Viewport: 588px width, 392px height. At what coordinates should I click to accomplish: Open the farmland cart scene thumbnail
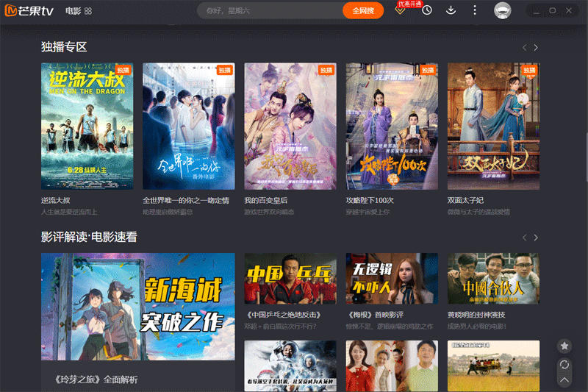[493, 366]
